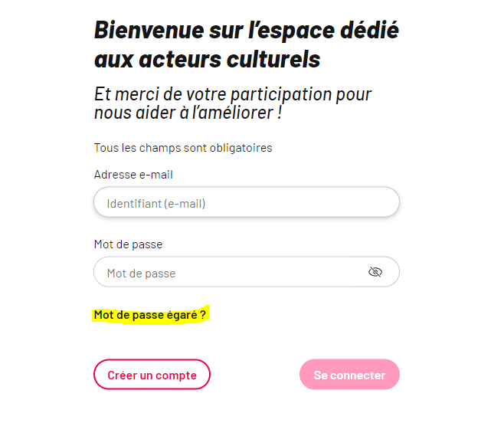Show the password using the eye icon
Screen dimensions: 504x423
click(375, 272)
